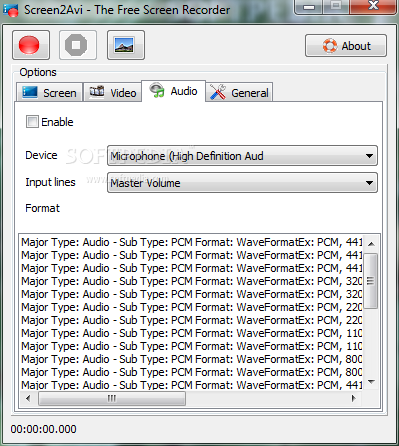Open the About dialog

click(x=346, y=46)
